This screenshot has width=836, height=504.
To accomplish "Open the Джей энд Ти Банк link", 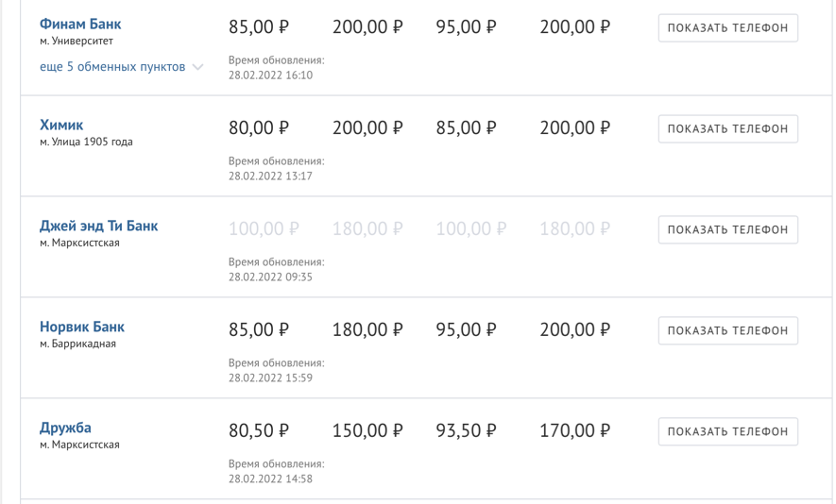I will (98, 226).
